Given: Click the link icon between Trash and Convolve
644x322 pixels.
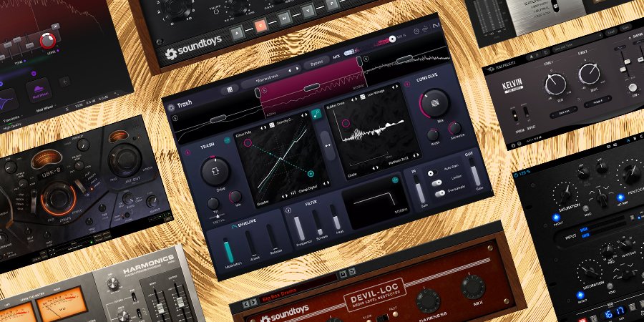Looking at the screenshot, I should (326, 145).
